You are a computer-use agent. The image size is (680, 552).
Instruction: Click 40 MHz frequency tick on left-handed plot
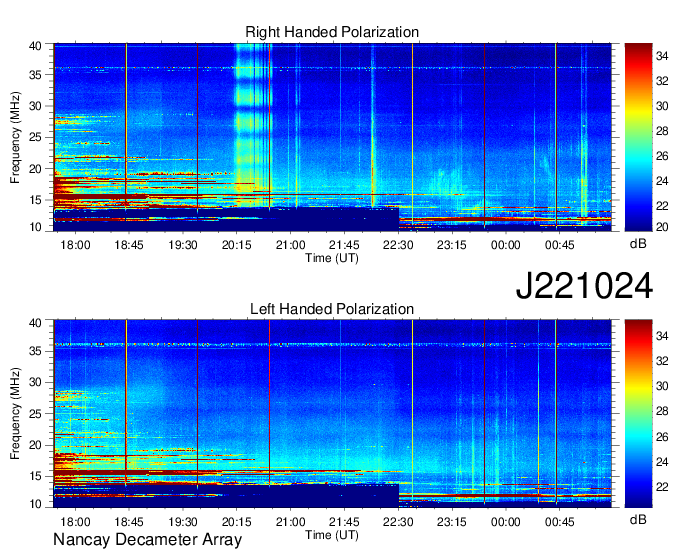pyautogui.click(x=35, y=323)
